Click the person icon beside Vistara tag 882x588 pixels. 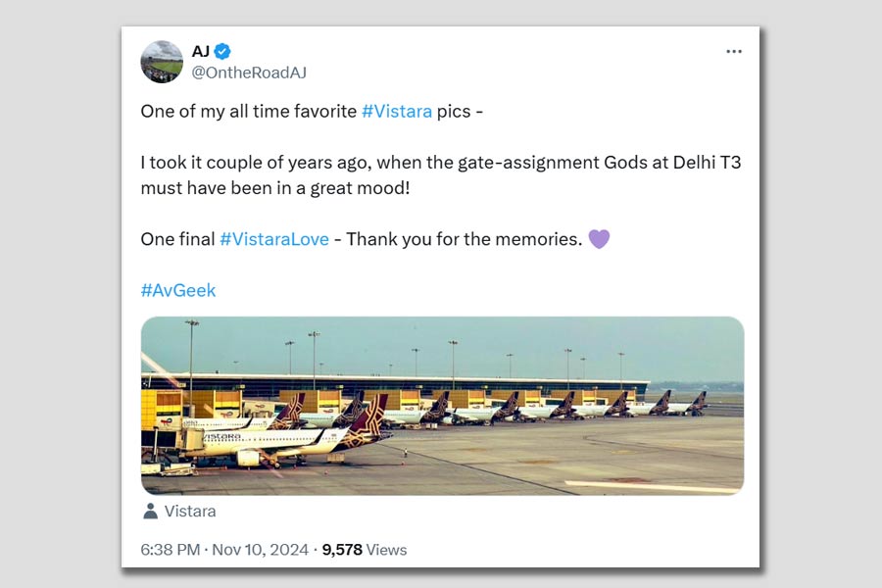point(150,512)
